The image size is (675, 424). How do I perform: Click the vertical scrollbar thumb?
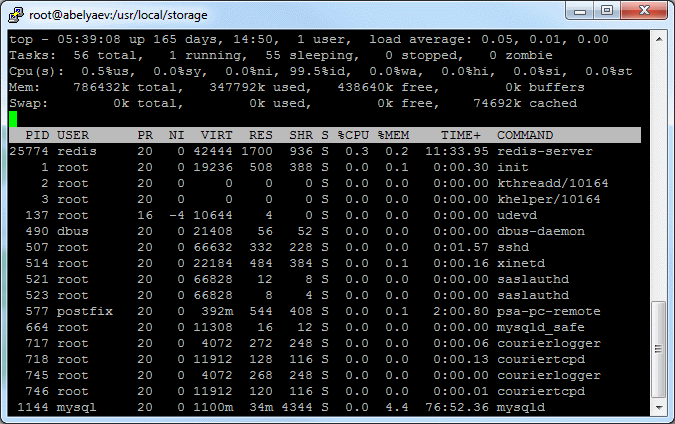[658, 349]
